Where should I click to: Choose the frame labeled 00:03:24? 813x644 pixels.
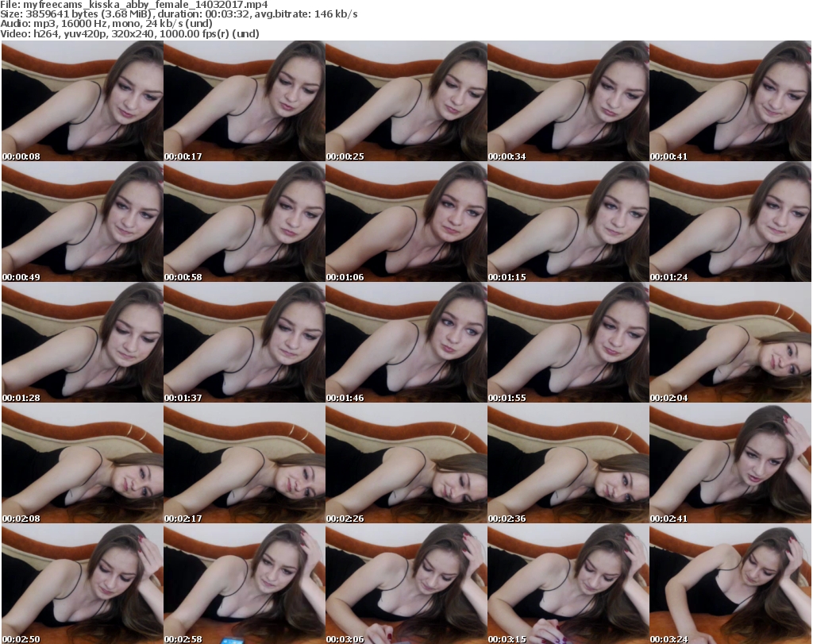[730, 584]
